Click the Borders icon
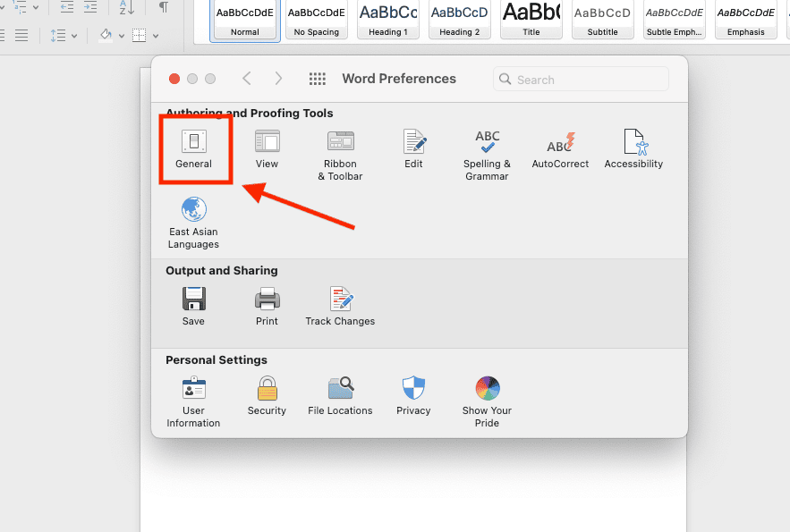 [139, 35]
